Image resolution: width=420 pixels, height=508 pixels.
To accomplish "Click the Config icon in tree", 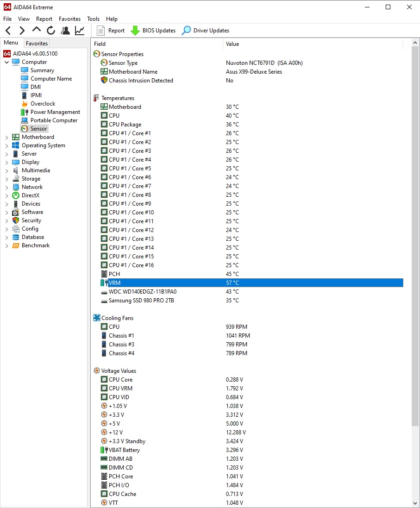I will pyautogui.click(x=16, y=229).
